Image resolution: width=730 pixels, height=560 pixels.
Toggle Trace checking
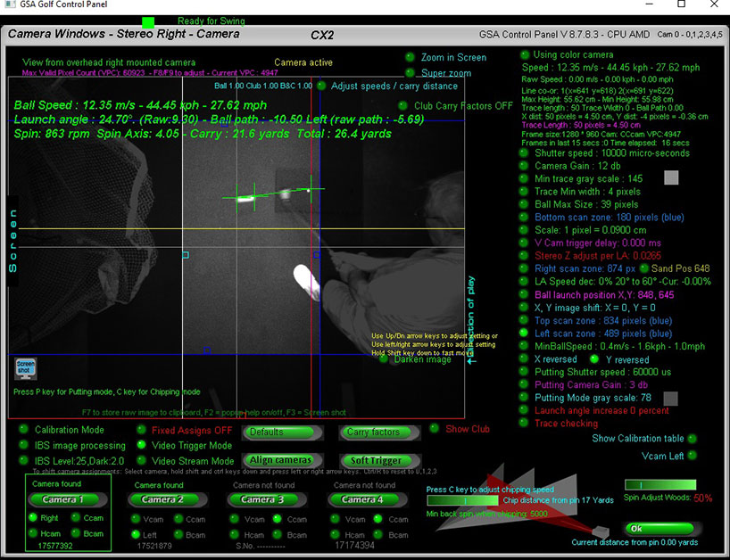click(524, 423)
